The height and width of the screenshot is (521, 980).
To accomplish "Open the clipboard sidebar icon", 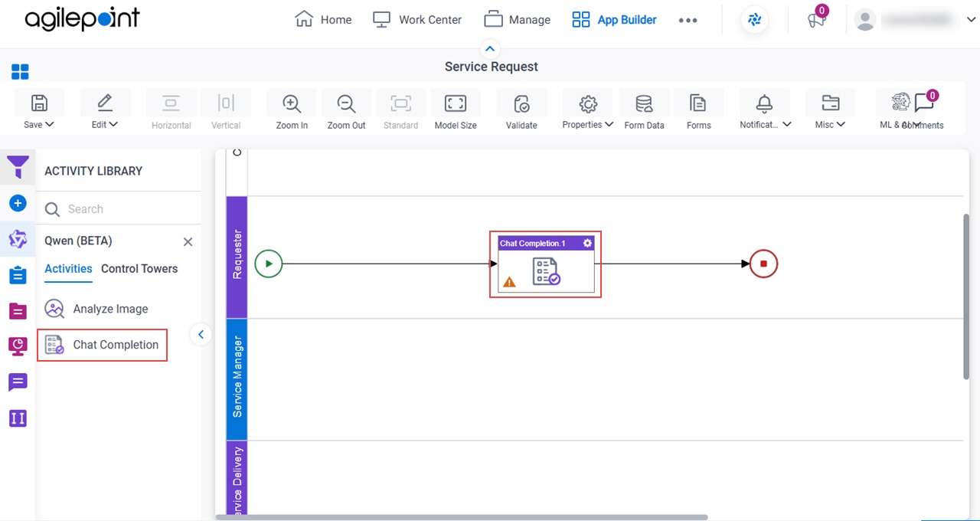I will pos(18,274).
